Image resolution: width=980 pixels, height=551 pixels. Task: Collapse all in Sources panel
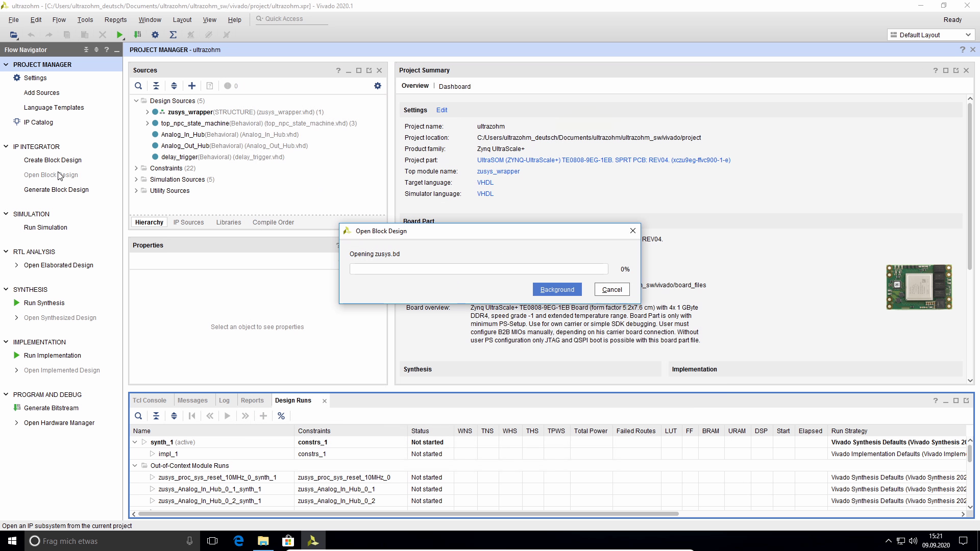(156, 86)
